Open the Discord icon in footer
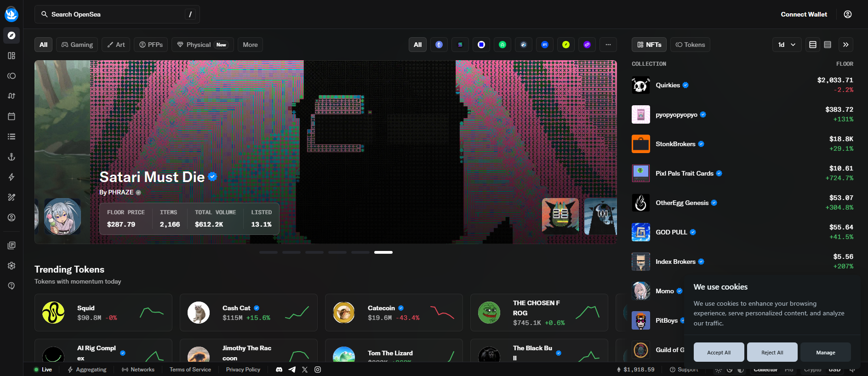 point(279,370)
